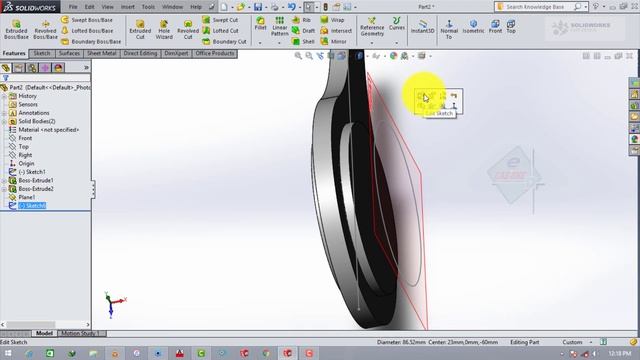
Task: Activate the Extruded Cut tool
Action: [140, 29]
